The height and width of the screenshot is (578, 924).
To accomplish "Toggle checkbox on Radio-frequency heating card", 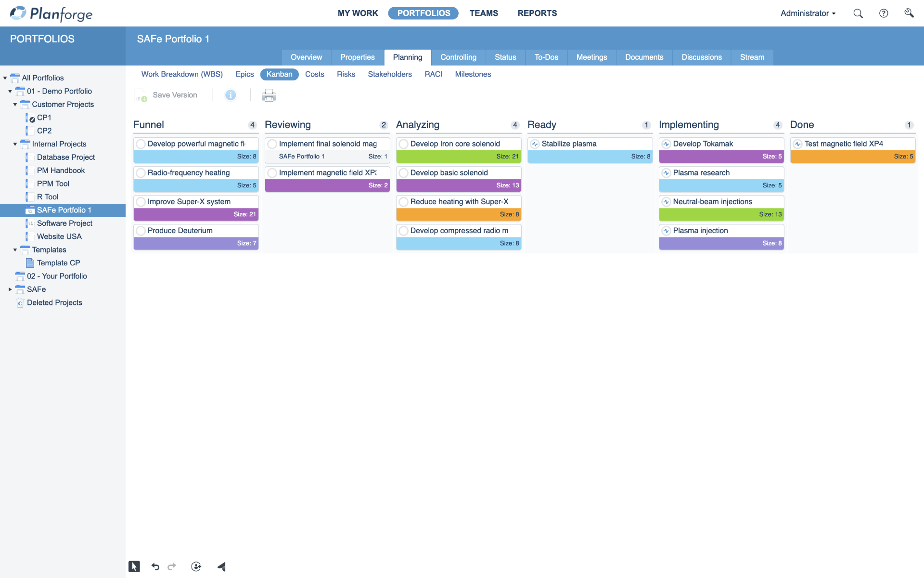I will pyautogui.click(x=141, y=172).
